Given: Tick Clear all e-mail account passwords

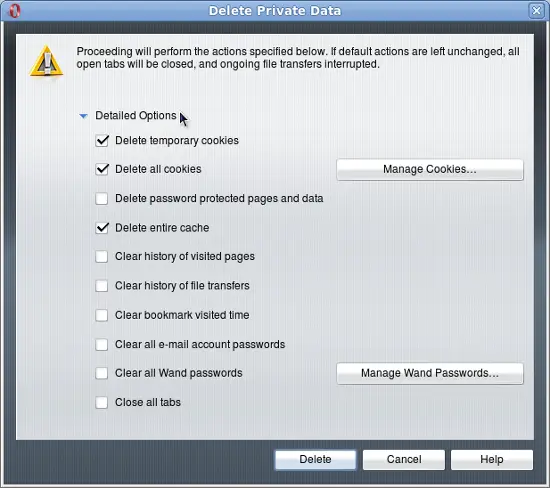Looking at the screenshot, I should [x=102, y=345].
